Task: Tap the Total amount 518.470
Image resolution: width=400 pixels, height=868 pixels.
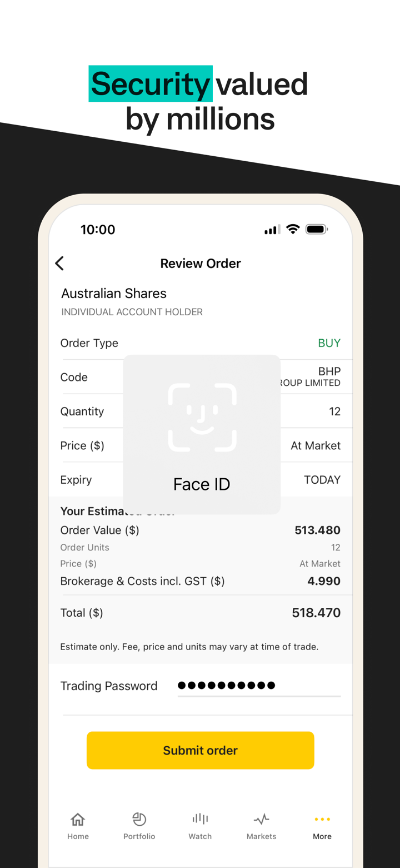Action: (x=316, y=613)
